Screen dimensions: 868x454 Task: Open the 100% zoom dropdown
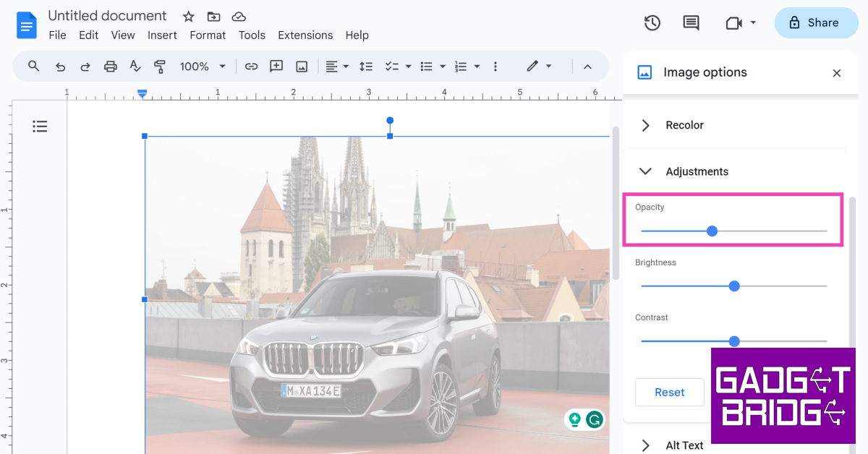point(203,67)
